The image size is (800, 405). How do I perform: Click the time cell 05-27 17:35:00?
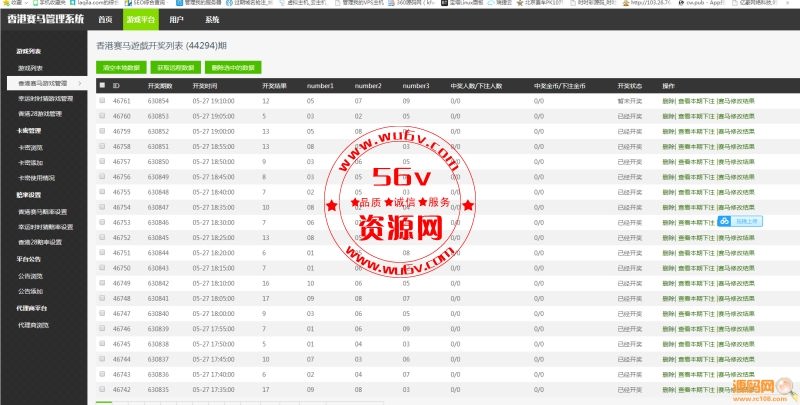[x=213, y=390]
